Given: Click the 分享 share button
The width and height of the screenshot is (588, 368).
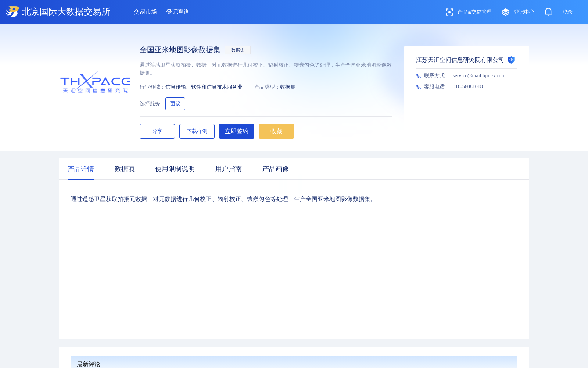Looking at the screenshot, I should point(157,131).
